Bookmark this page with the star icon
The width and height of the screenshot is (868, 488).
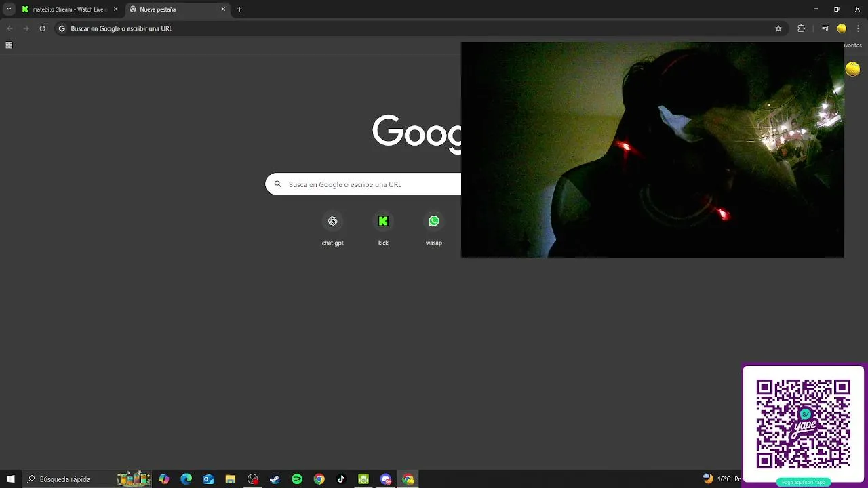pyautogui.click(x=778, y=28)
